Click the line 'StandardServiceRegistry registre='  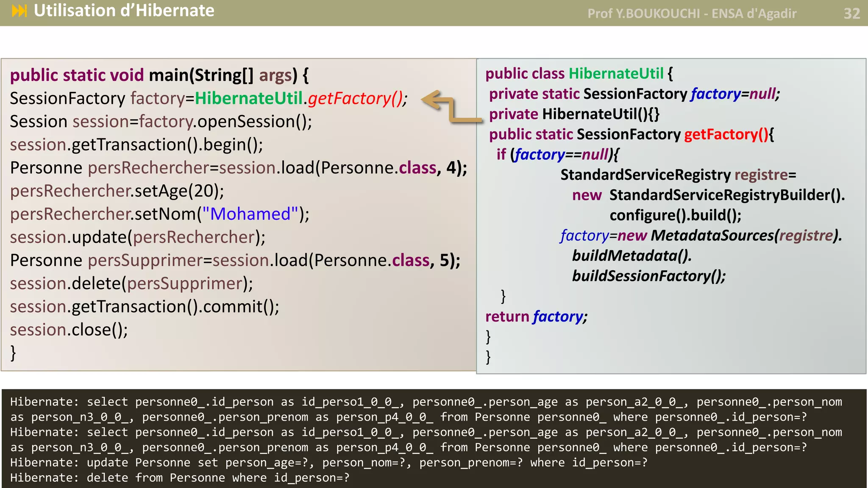point(679,175)
